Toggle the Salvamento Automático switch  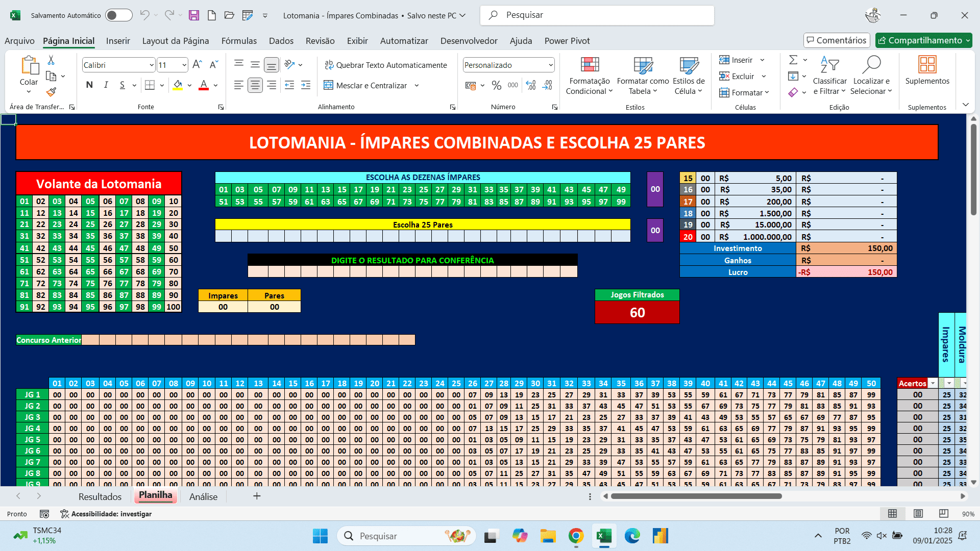coord(118,15)
